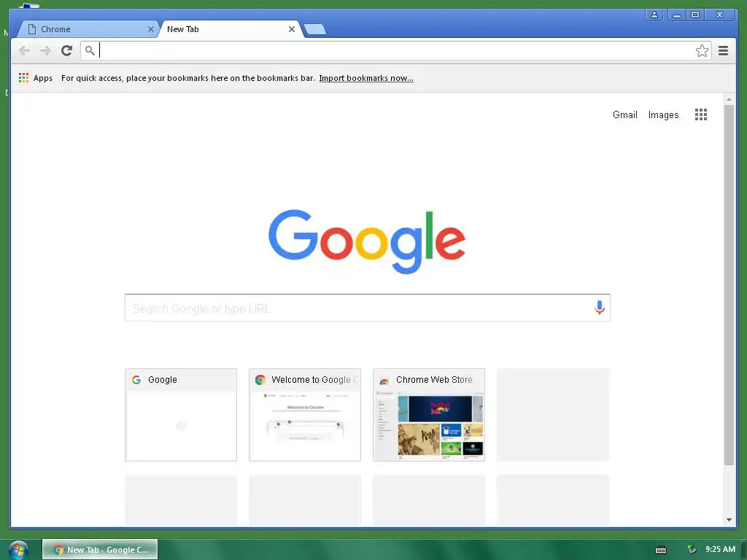This screenshot has height=560, width=747.
Task: Open the Chrome Web Store thumbnail
Action: pos(429,415)
